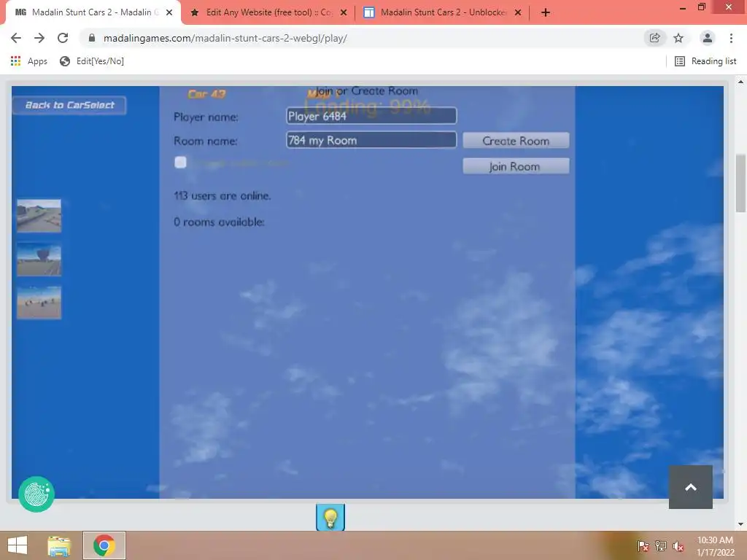Click the address bar URL
Viewport: 747px width, 560px height.
pos(225,38)
